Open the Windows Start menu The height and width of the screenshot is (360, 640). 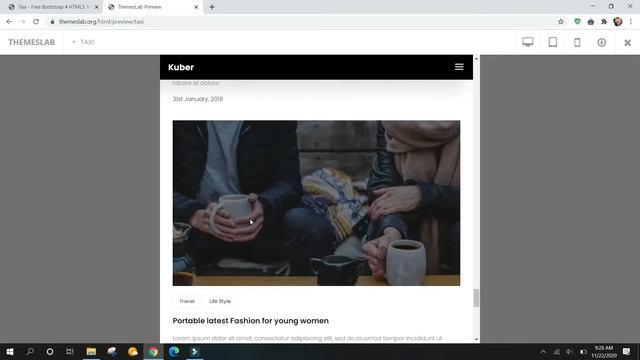pyautogui.click(x=10, y=351)
